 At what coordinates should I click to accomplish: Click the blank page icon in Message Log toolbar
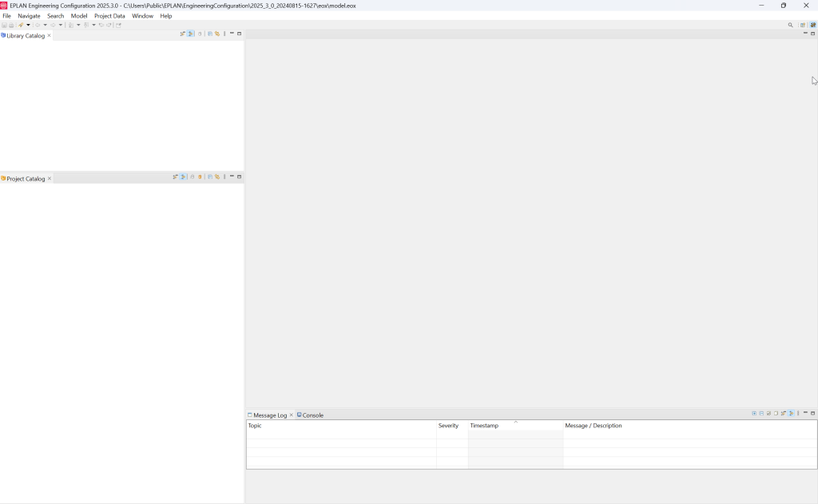tap(776, 413)
